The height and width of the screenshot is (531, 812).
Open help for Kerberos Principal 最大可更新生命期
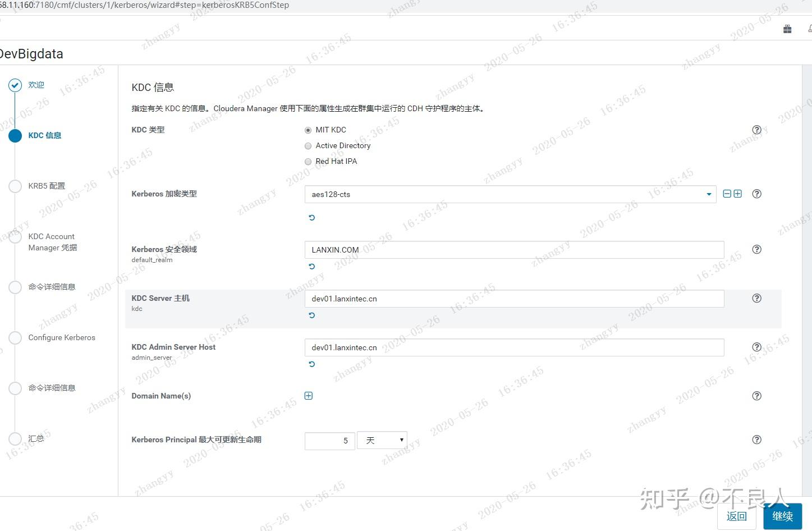756,440
